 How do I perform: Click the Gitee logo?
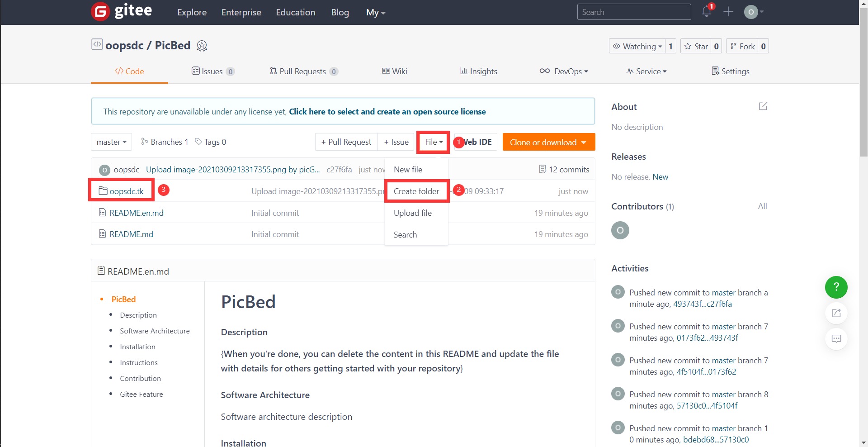click(x=122, y=11)
